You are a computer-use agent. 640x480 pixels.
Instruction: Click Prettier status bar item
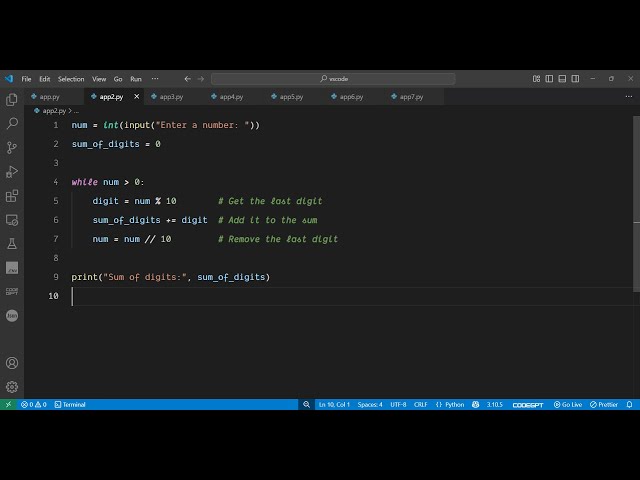604,404
